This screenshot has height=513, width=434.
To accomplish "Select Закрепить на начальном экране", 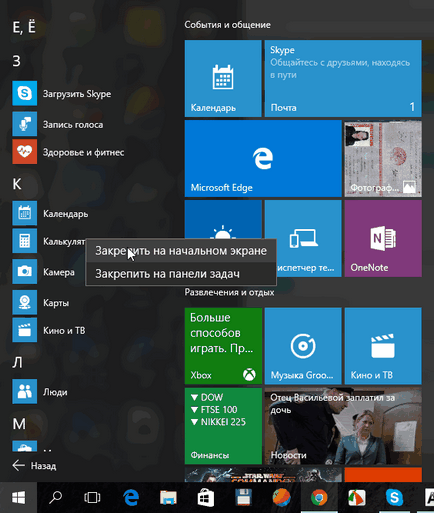I will (x=181, y=251).
